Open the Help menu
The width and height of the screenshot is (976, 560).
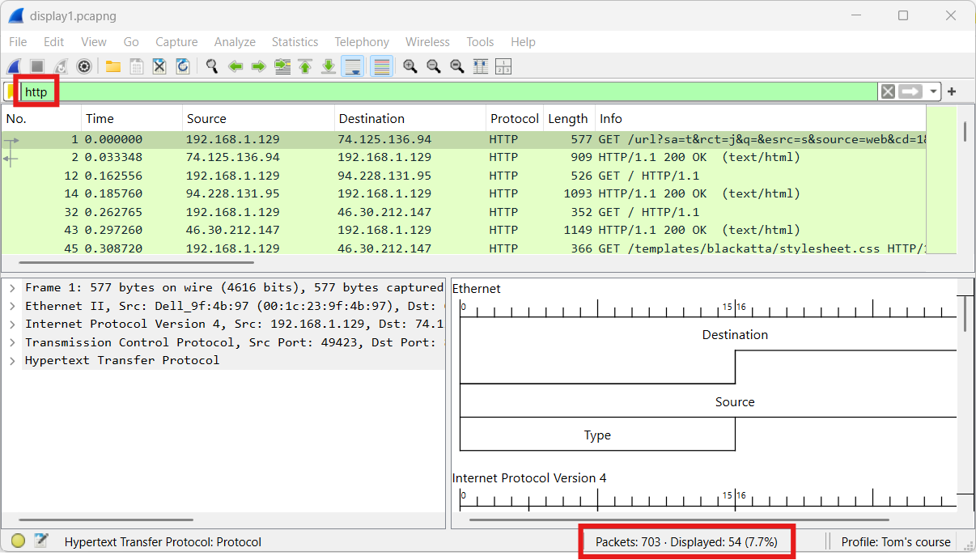pos(523,42)
